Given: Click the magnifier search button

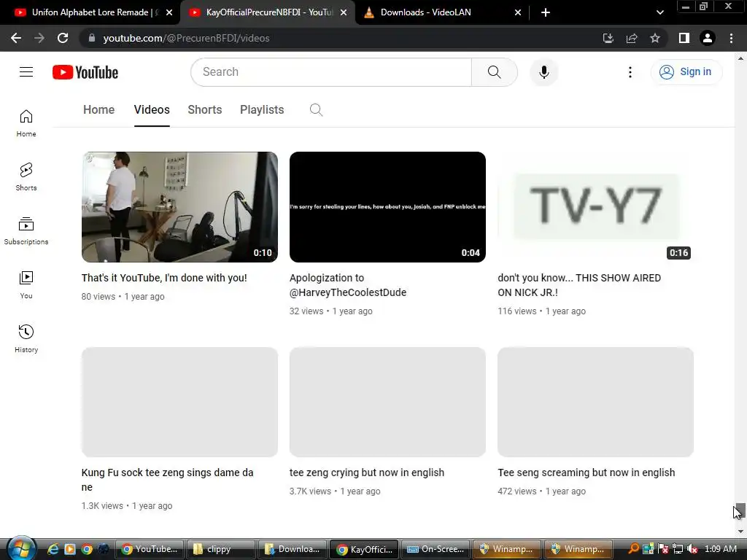Looking at the screenshot, I should click(x=494, y=72).
